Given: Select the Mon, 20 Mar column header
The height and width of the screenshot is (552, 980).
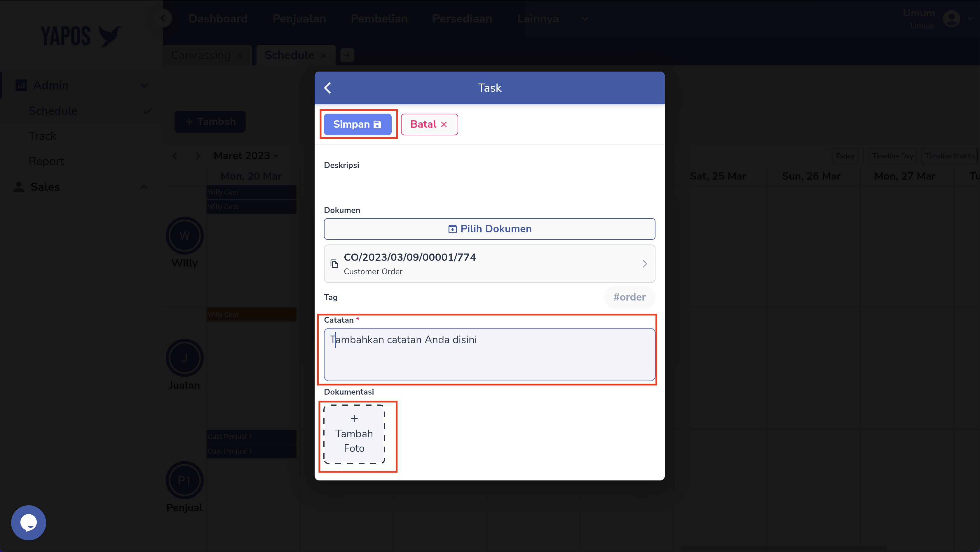Looking at the screenshot, I should (x=251, y=176).
